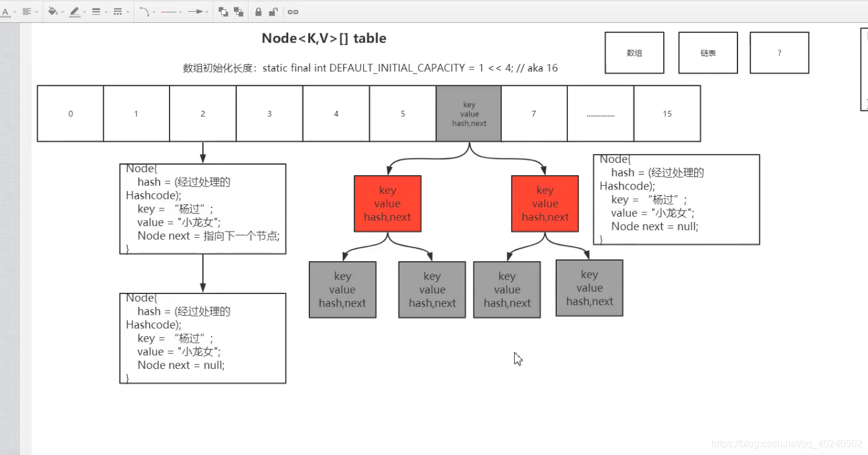Viewport: 868px width, 455px height.
Task: Click the insert link icon
Action: coord(293,12)
